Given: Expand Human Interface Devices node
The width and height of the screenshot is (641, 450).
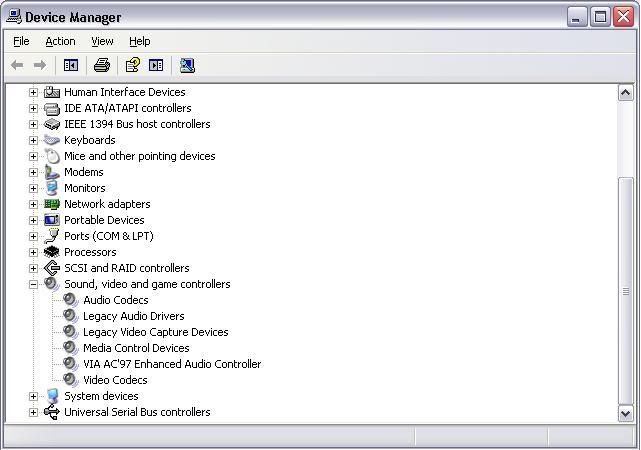Looking at the screenshot, I should 33,92.
